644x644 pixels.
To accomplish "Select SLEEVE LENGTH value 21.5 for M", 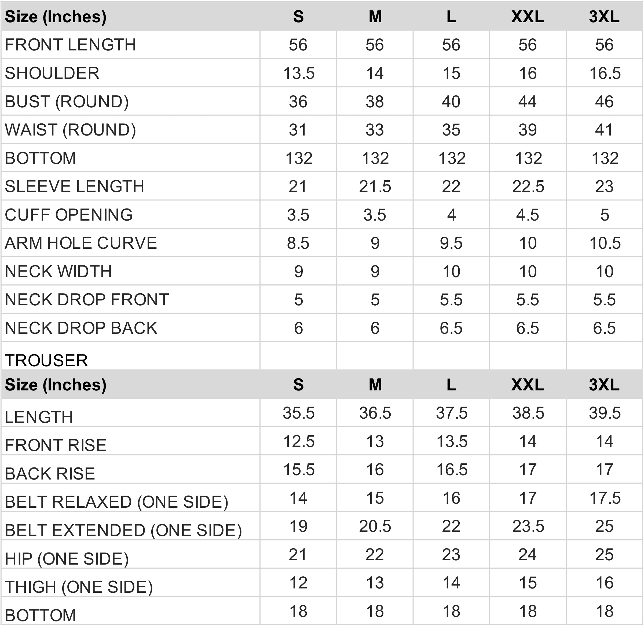I will 375,186.
